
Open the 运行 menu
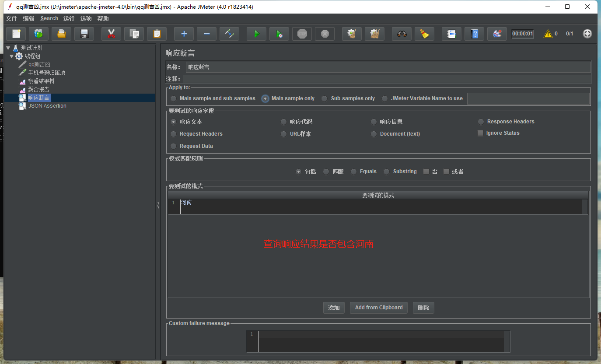tap(69, 18)
